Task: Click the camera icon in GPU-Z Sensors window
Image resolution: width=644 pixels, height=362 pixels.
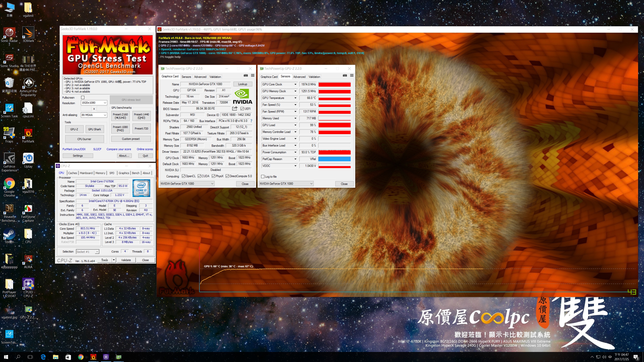Action: click(x=345, y=75)
